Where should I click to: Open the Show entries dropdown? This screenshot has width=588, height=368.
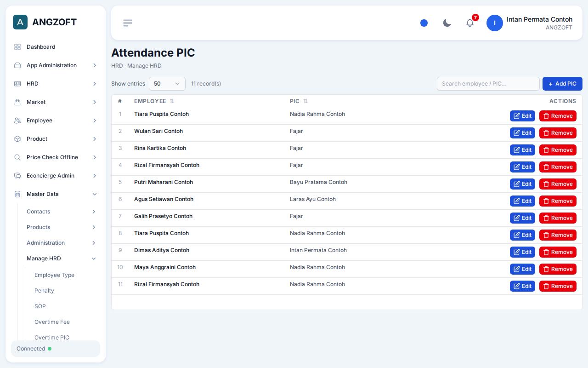click(167, 84)
